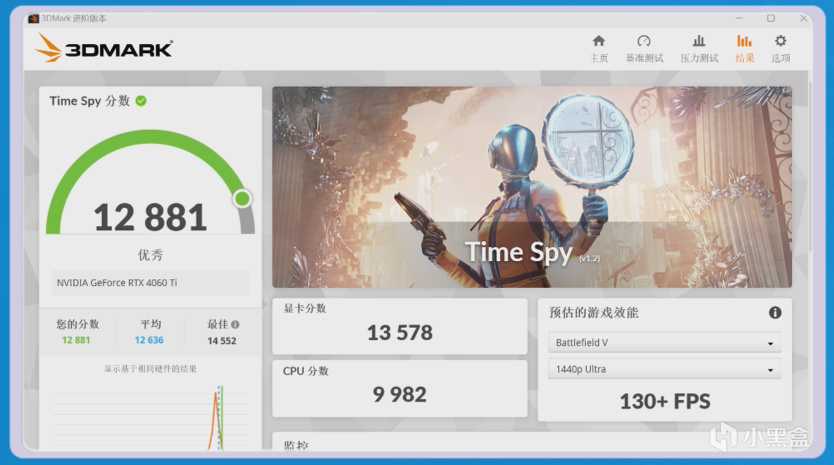The image size is (834, 465).
Task: Click your score 12 881 in green
Action: click(x=76, y=340)
